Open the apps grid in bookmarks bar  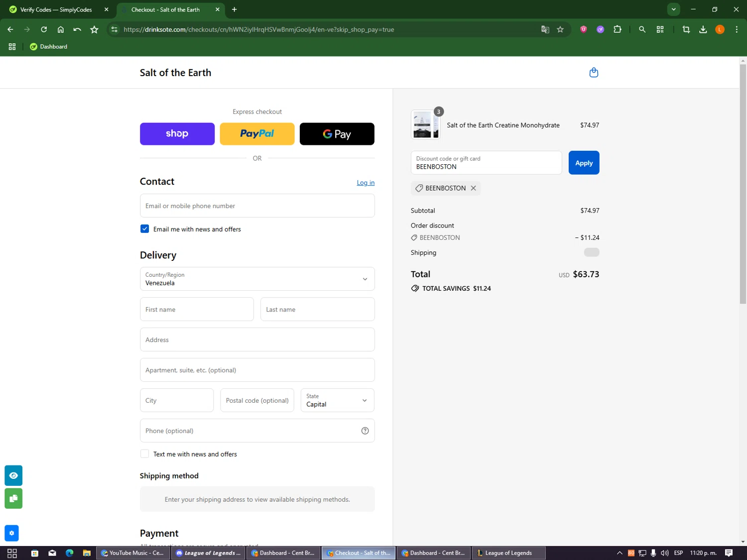[12, 47]
